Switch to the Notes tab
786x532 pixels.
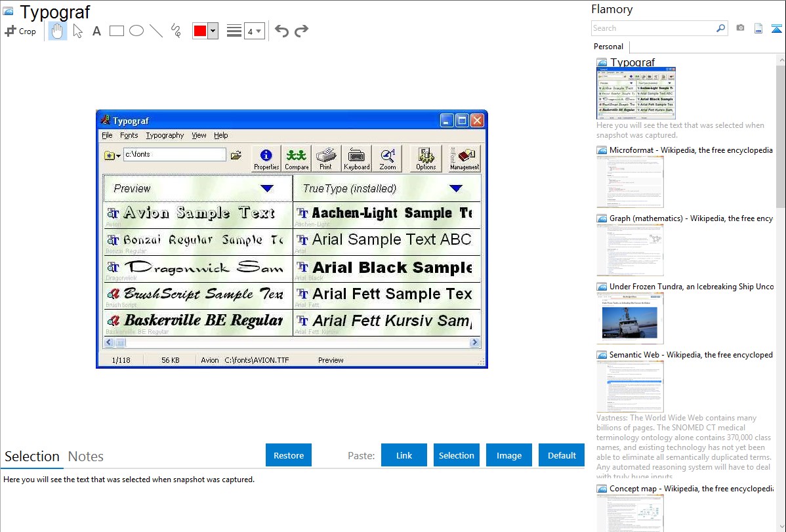pos(86,457)
